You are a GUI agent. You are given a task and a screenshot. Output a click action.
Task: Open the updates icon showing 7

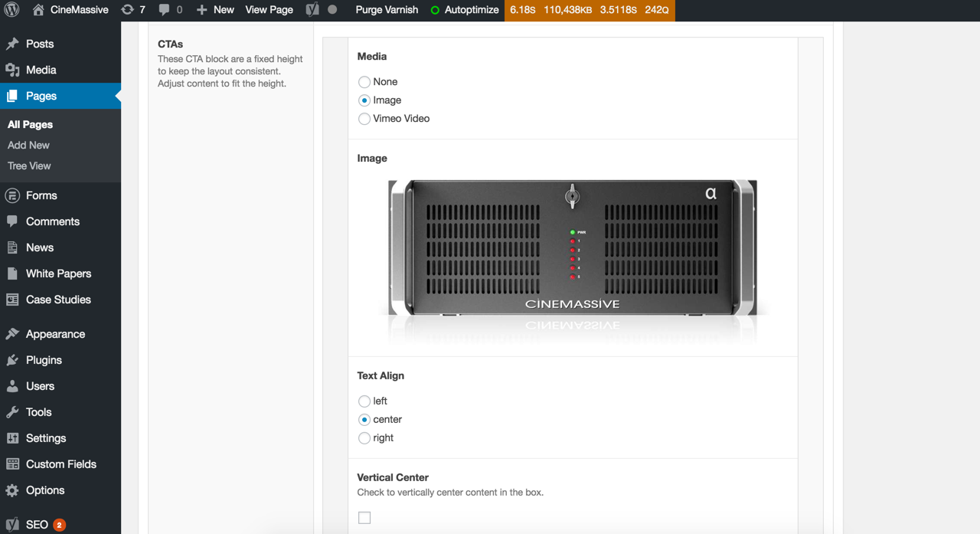127,10
